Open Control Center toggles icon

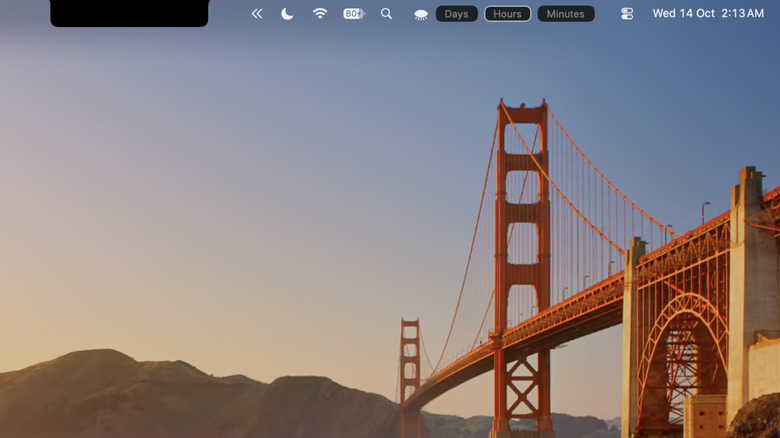click(x=627, y=14)
